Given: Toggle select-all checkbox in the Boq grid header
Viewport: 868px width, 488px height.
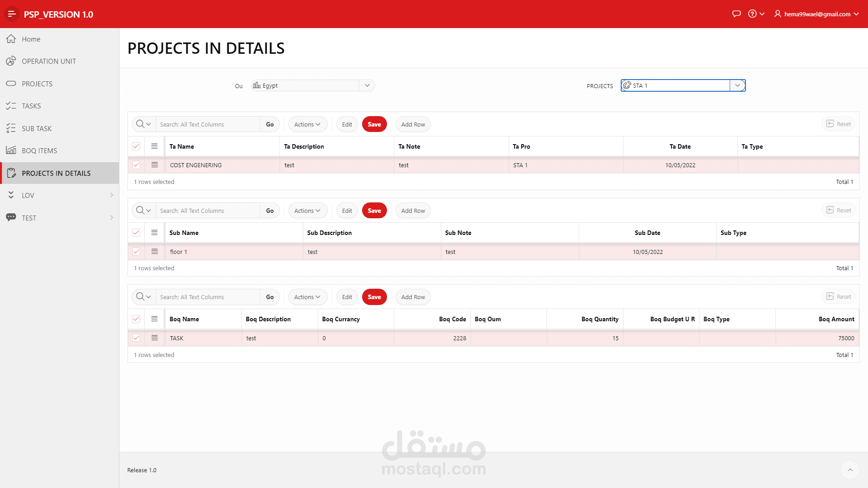Looking at the screenshot, I should tap(136, 319).
